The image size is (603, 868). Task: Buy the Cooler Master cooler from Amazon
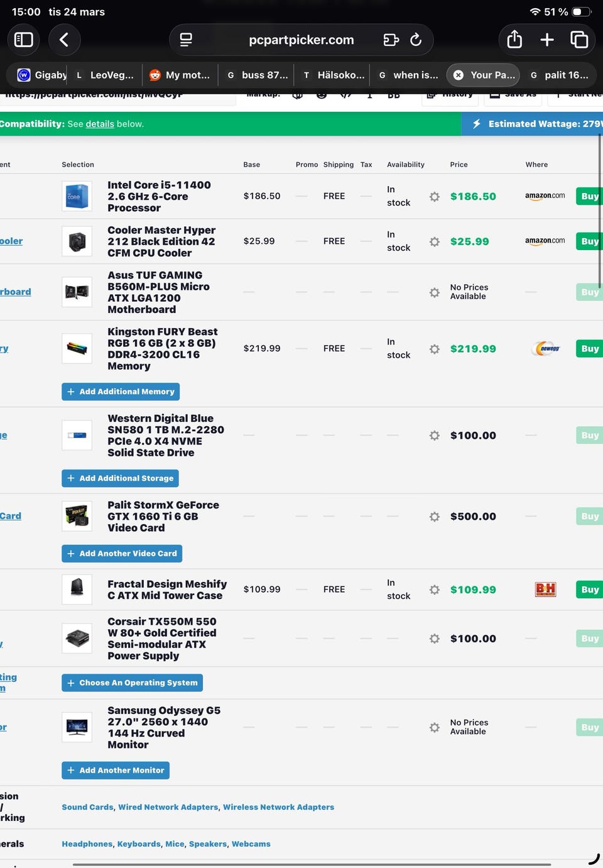(589, 241)
